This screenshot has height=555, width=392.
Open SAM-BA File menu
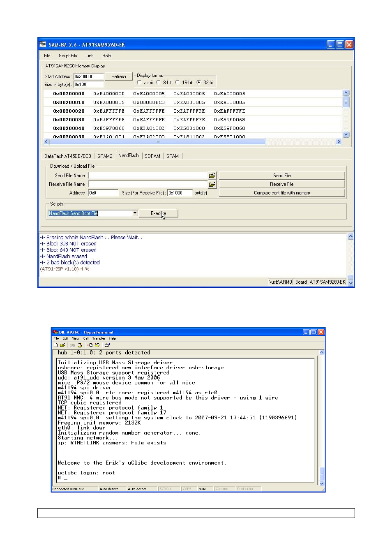(x=47, y=55)
